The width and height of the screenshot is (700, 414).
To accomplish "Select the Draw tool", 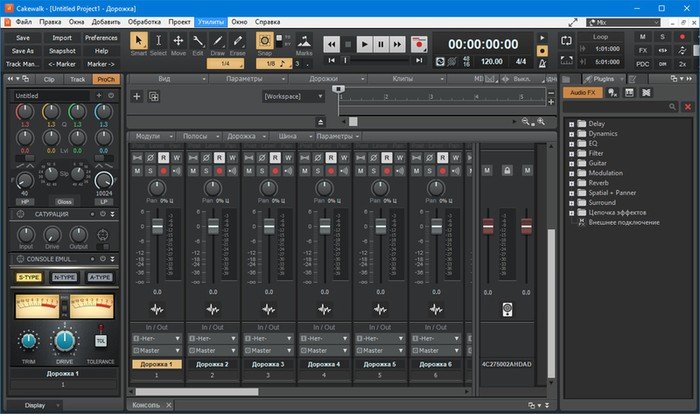I will [x=217, y=41].
